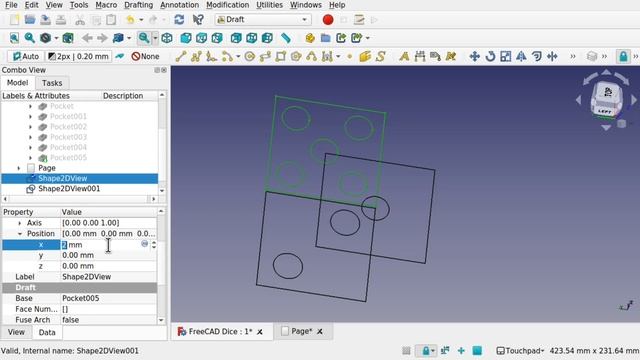Click the tree panel horizontal scrollbar
The height and width of the screenshot is (360, 640).
80,199
